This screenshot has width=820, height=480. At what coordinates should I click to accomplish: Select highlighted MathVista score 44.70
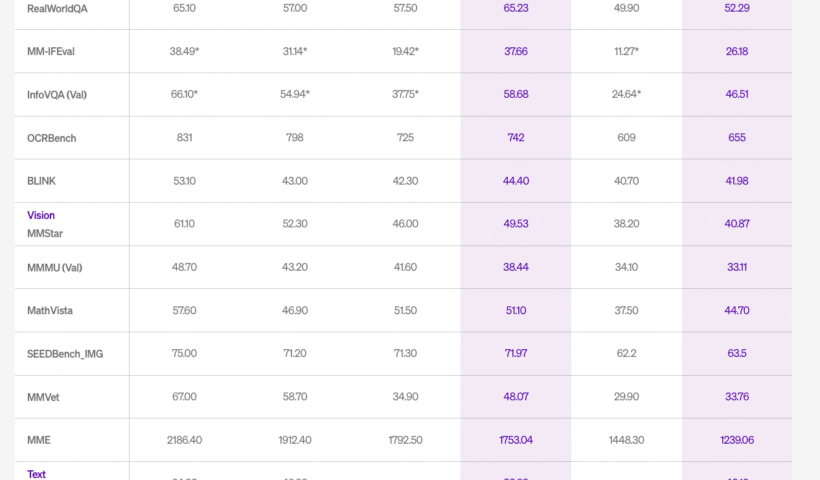(x=737, y=311)
